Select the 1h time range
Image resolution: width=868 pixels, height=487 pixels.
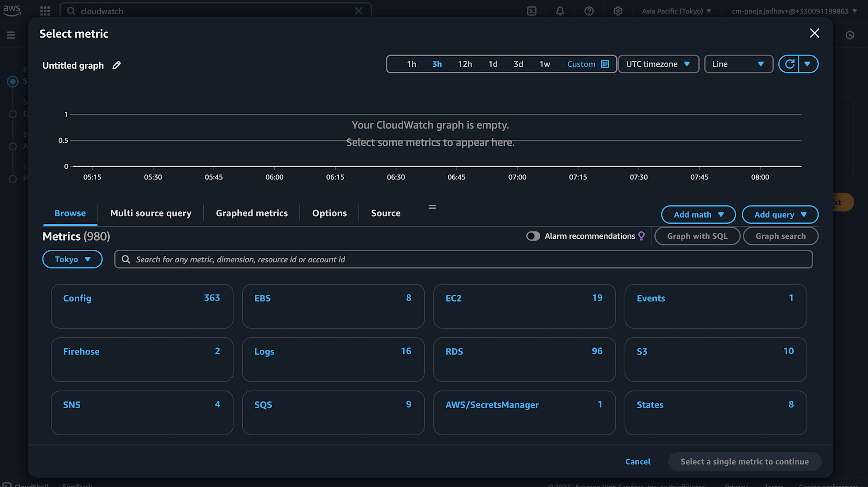411,64
